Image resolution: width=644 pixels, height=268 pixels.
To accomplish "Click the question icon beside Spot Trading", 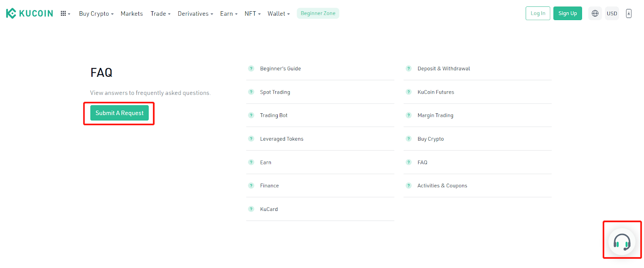I will [x=251, y=92].
